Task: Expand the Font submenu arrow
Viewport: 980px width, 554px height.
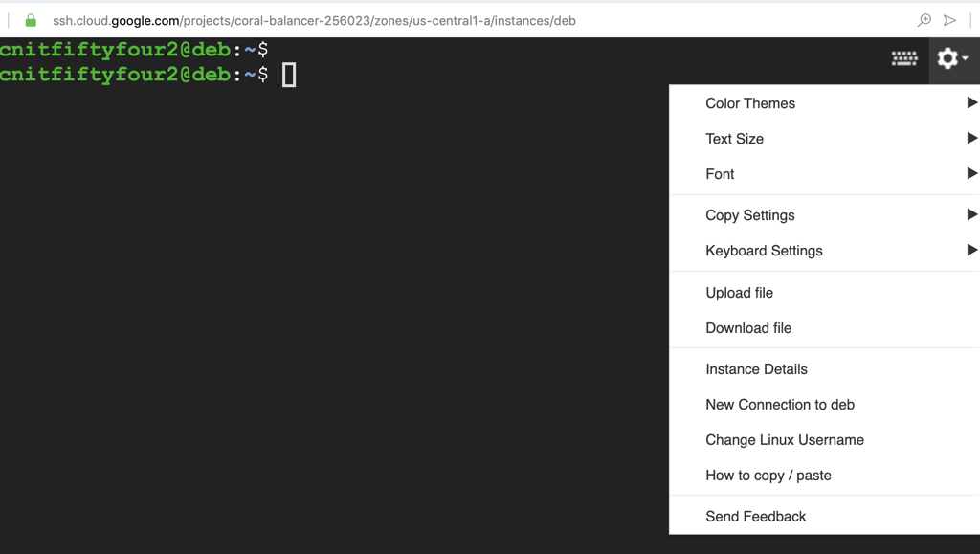Action: [x=971, y=174]
